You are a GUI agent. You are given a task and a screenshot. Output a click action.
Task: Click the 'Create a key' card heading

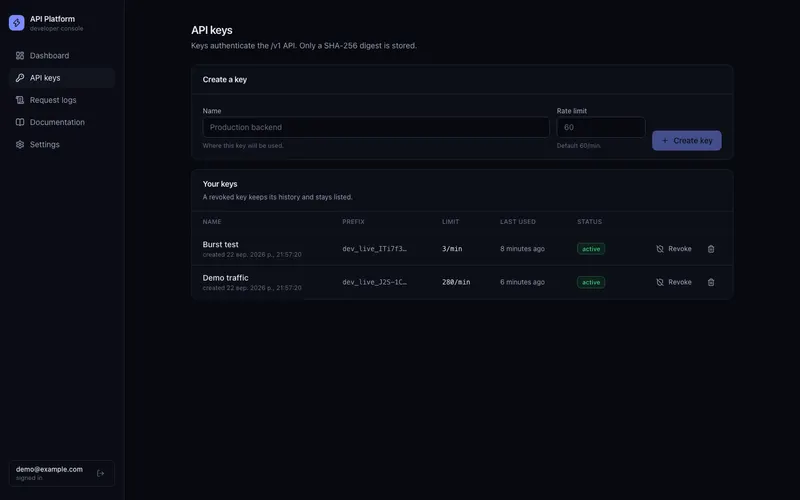point(224,80)
